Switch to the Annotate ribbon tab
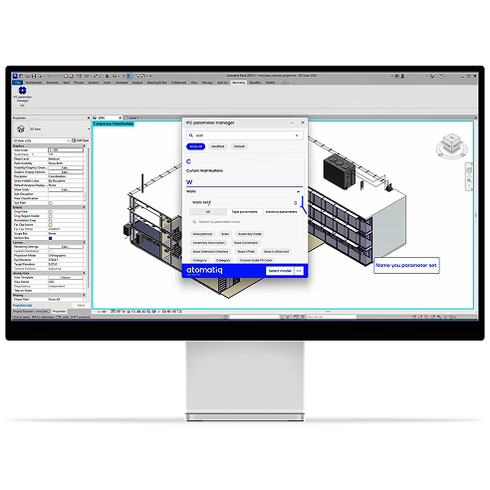 121,83
